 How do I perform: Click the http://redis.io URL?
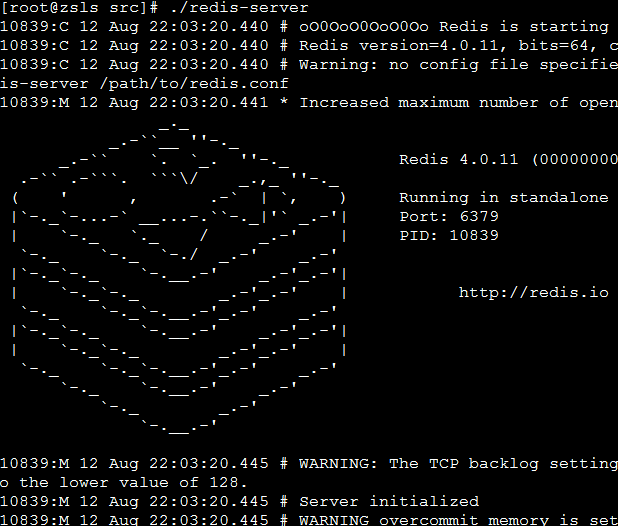534,292
